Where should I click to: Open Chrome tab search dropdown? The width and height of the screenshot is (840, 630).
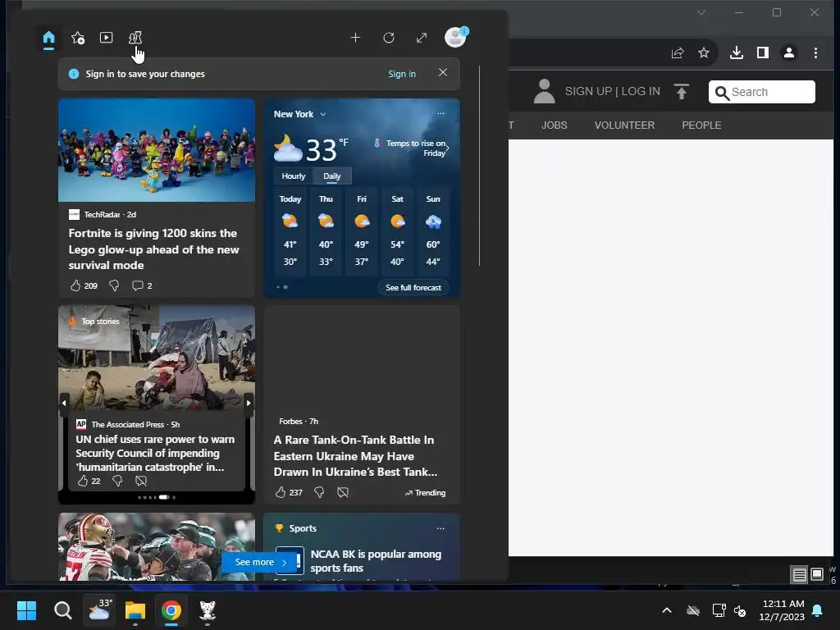pyautogui.click(x=701, y=12)
